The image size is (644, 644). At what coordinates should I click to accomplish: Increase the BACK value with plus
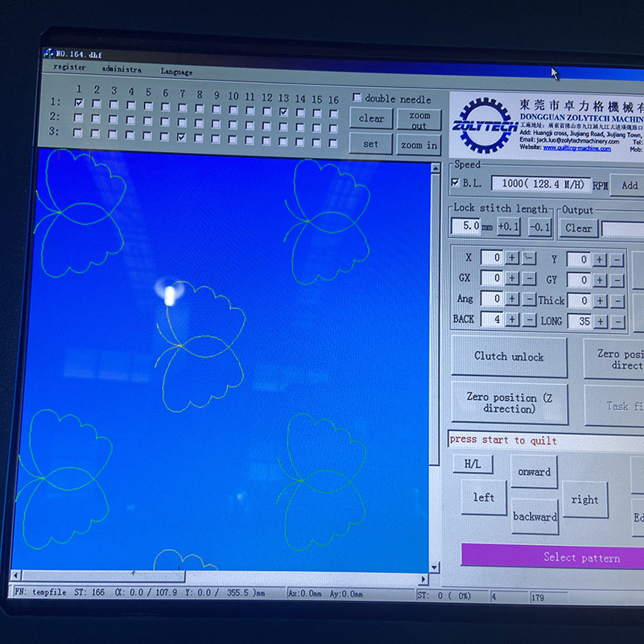coord(512,319)
